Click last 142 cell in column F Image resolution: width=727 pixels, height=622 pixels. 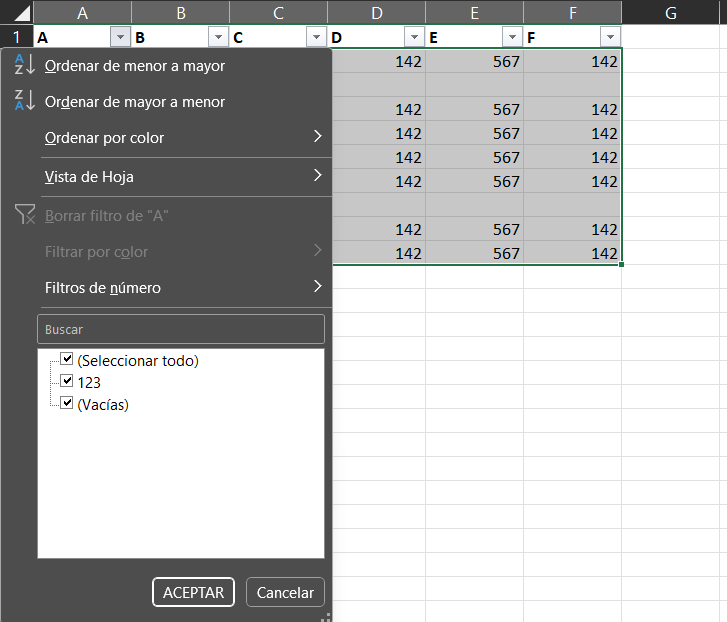pos(573,253)
